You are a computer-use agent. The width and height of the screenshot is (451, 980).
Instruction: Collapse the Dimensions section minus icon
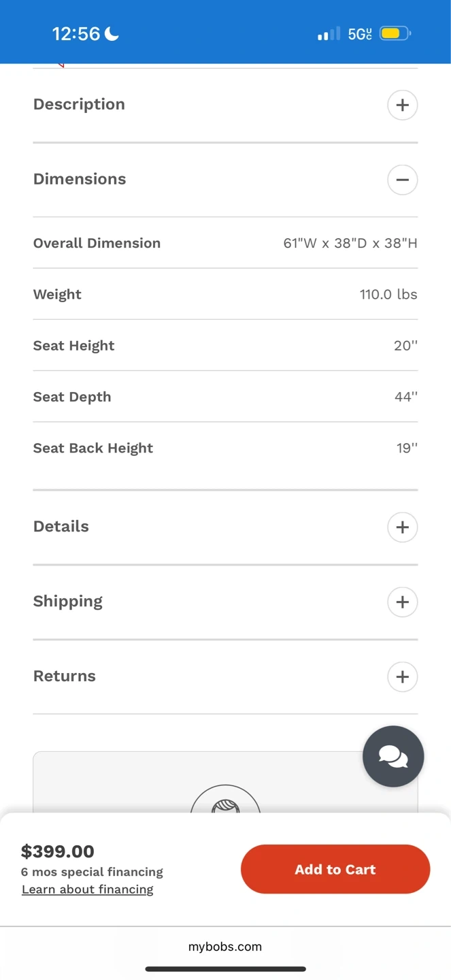402,180
